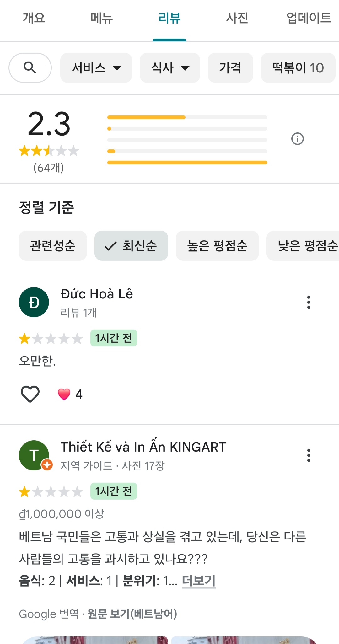View original Vietnamese text via 원문 보기
Screen dimensions: 339x644
click(132, 614)
